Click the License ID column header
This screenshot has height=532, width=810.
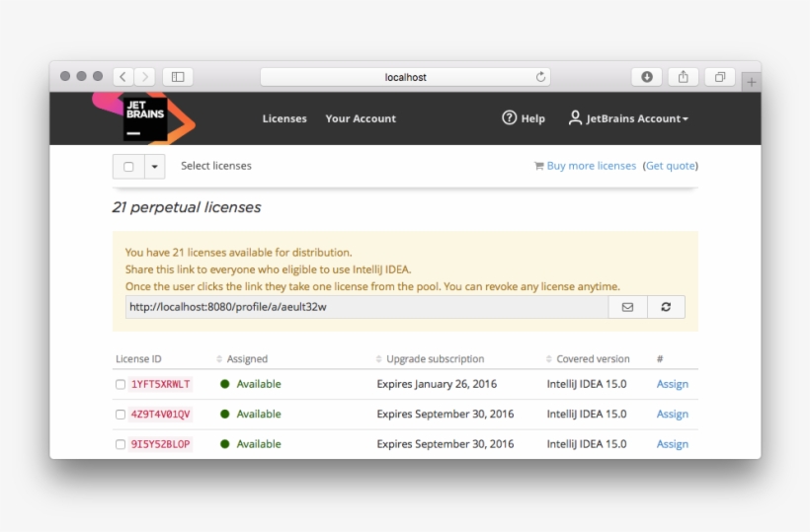[x=138, y=358]
